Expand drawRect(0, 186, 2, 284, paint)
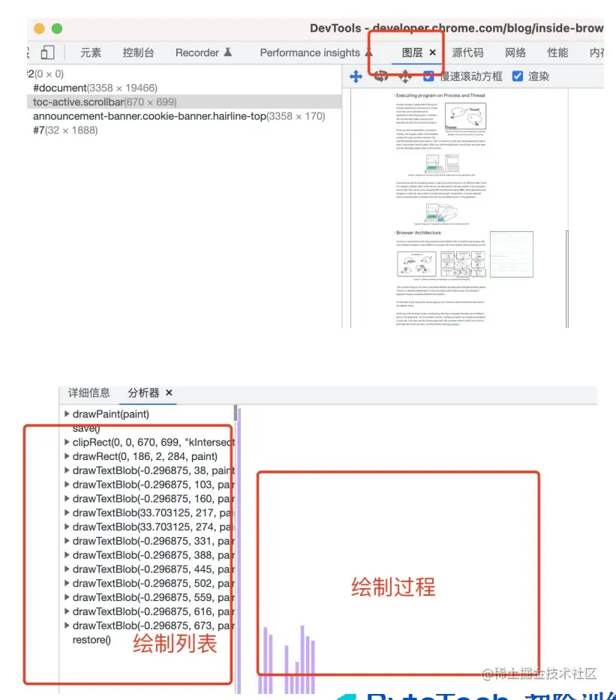 click(x=67, y=455)
